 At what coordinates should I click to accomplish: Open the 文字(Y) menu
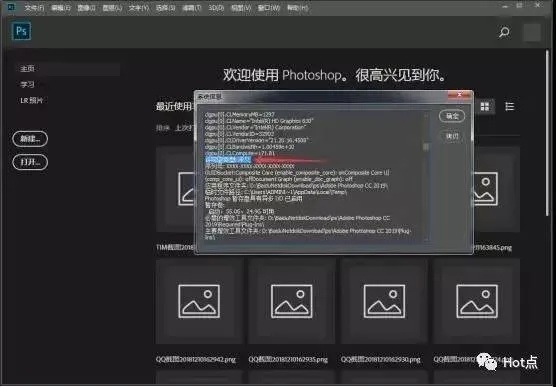point(139,7)
